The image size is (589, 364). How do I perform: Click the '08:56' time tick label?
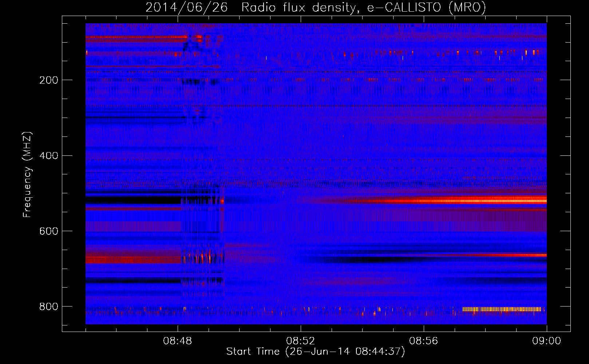click(424, 341)
